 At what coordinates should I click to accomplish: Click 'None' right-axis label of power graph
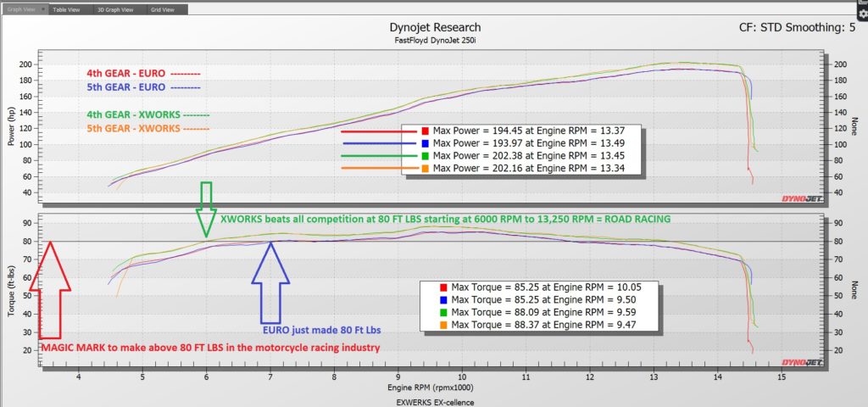pyautogui.click(x=854, y=125)
